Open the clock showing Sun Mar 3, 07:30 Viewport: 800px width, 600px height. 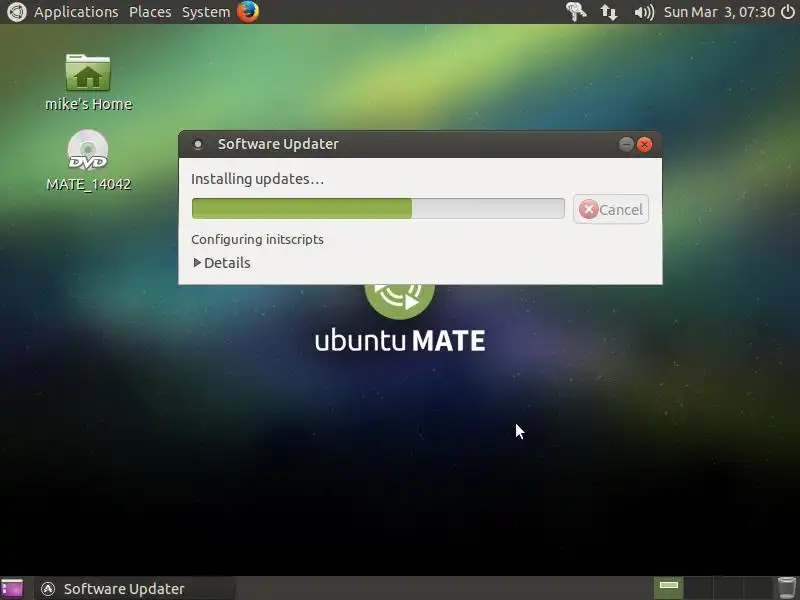pyautogui.click(x=719, y=12)
